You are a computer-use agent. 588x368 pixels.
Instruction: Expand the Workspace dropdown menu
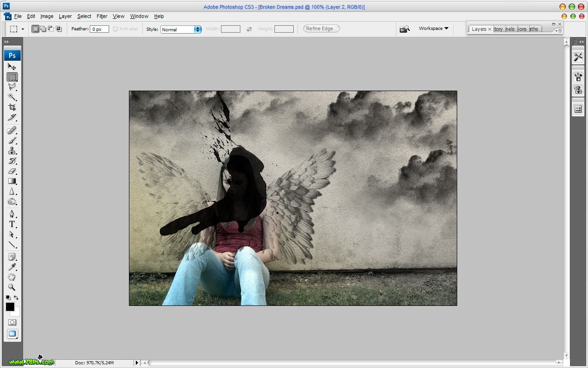[433, 29]
